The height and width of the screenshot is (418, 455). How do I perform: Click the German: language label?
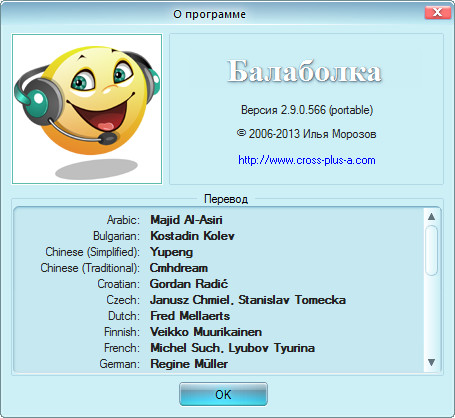pyautogui.click(x=120, y=364)
